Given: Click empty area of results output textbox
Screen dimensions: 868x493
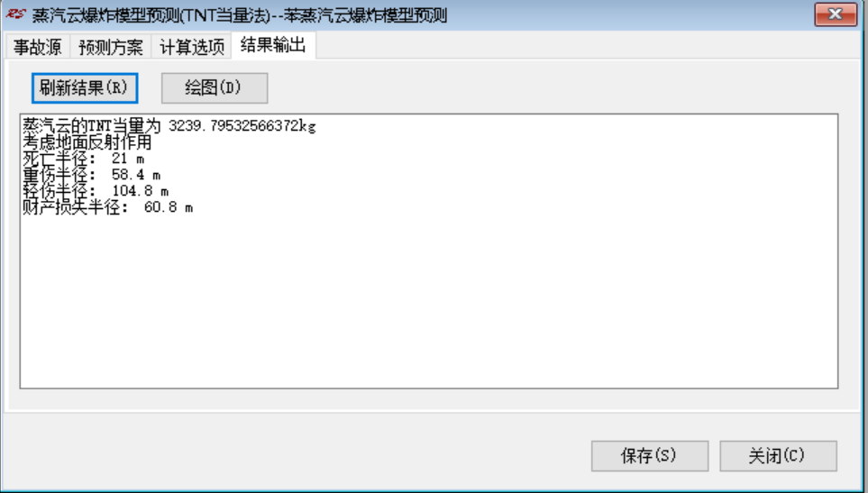Looking at the screenshot, I should 429,305.
